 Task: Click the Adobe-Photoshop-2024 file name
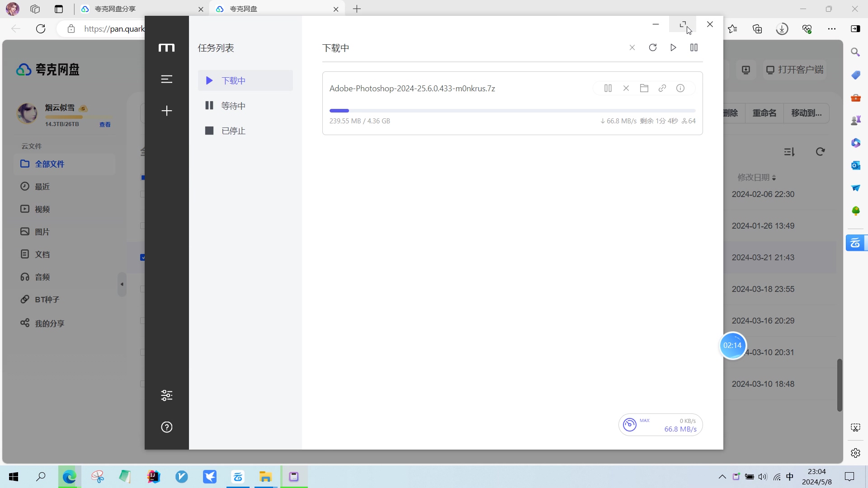click(412, 89)
